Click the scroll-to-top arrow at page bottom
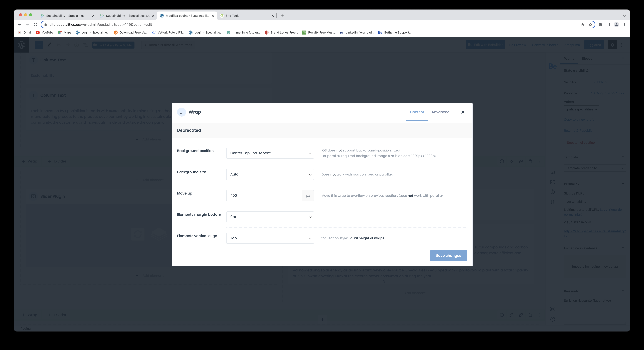Image resolution: width=644 pixels, height=350 pixels. (x=322, y=319)
